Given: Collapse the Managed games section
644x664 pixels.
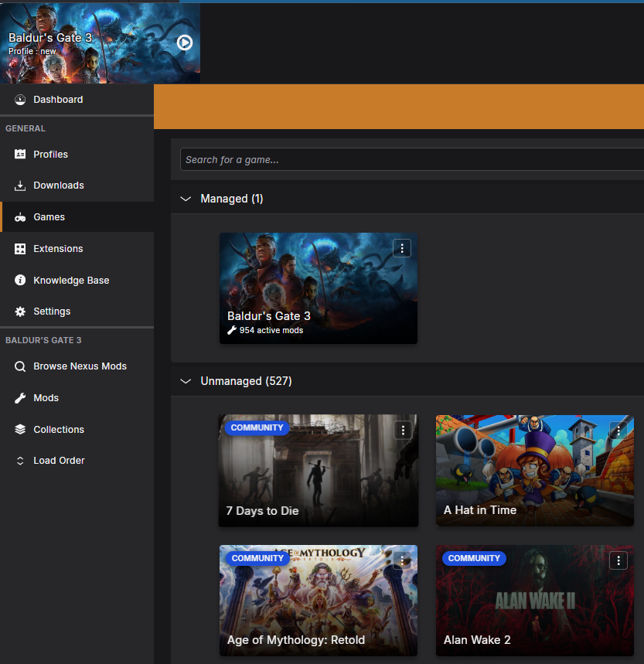Looking at the screenshot, I should [x=186, y=199].
